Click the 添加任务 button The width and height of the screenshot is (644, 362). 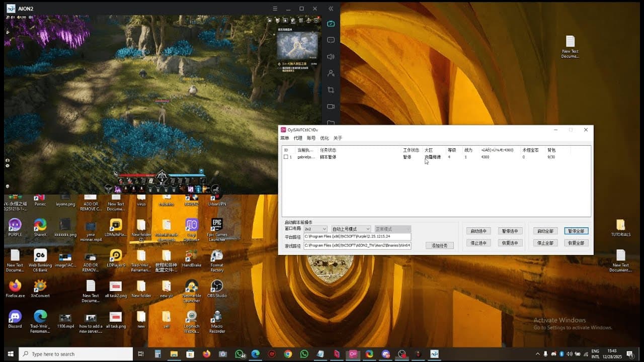(x=440, y=245)
